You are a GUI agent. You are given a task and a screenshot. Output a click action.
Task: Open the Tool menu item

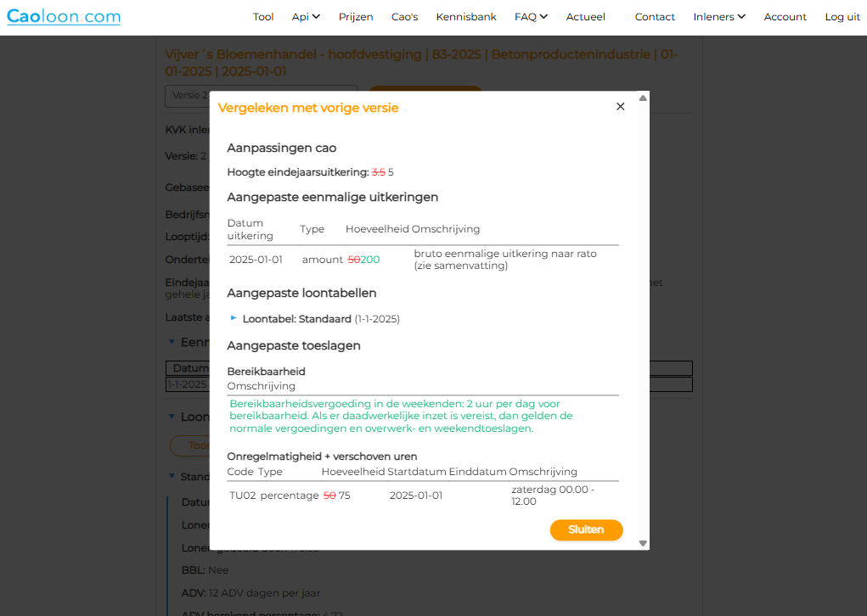(263, 17)
